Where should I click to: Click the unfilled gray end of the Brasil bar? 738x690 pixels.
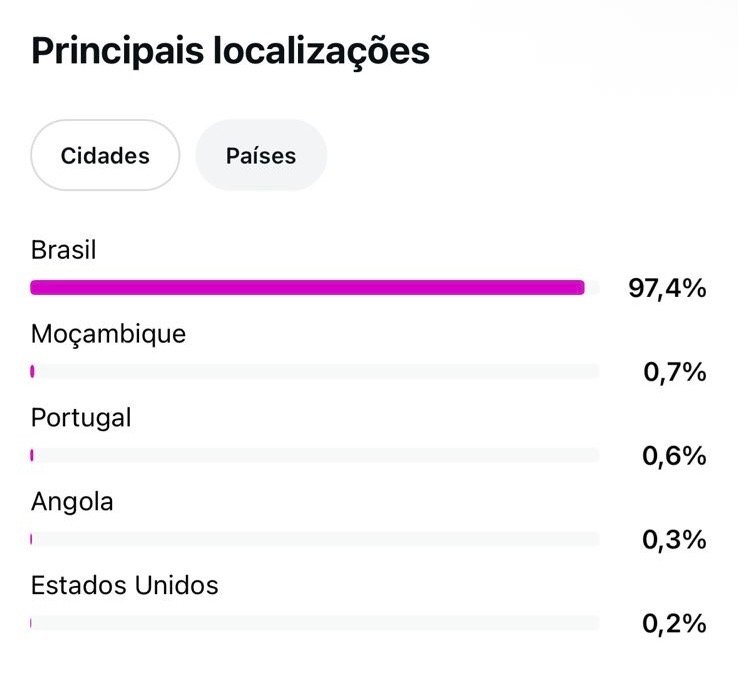(x=592, y=288)
